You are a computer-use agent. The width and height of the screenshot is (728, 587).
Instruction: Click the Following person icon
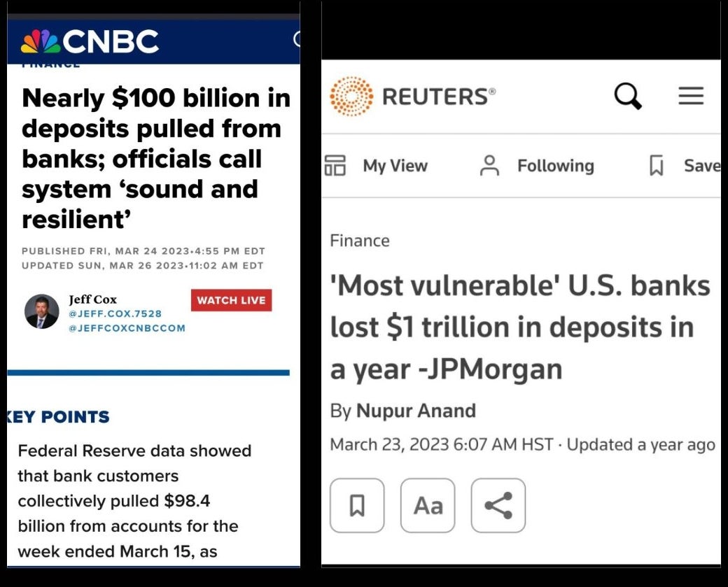pyautogui.click(x=490, y=166)
